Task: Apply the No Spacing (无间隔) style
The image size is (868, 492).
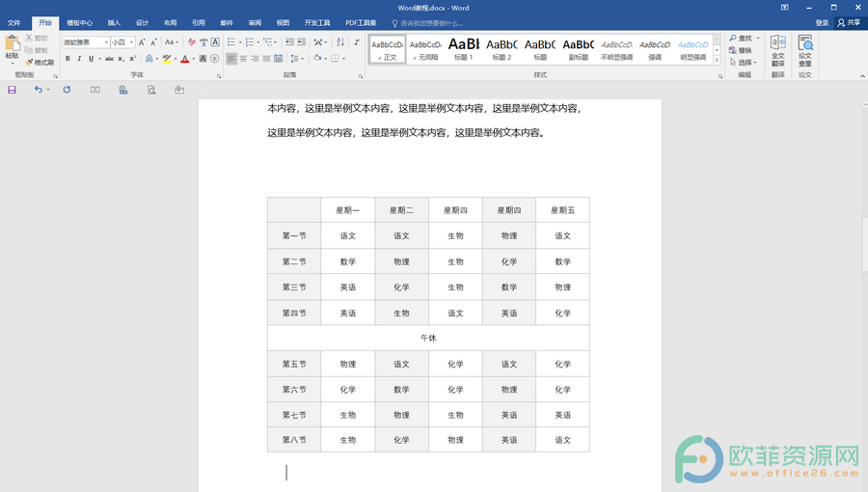Action: [425, 49]
